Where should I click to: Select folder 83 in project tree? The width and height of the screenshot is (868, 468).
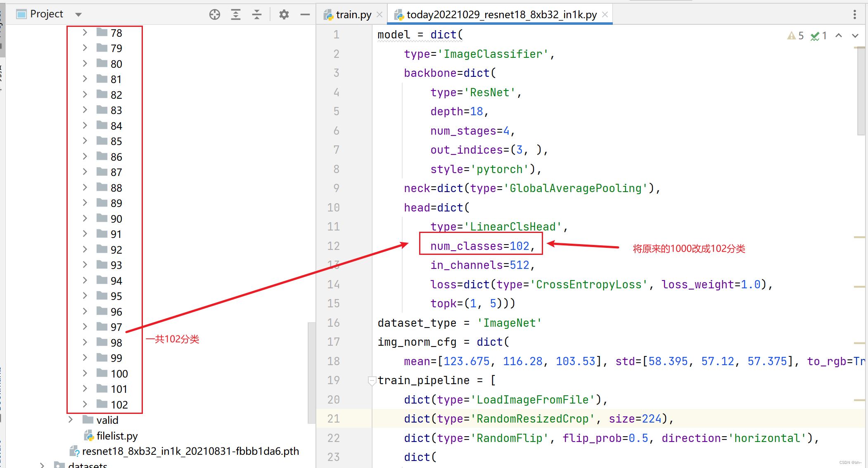click(116, 110)
